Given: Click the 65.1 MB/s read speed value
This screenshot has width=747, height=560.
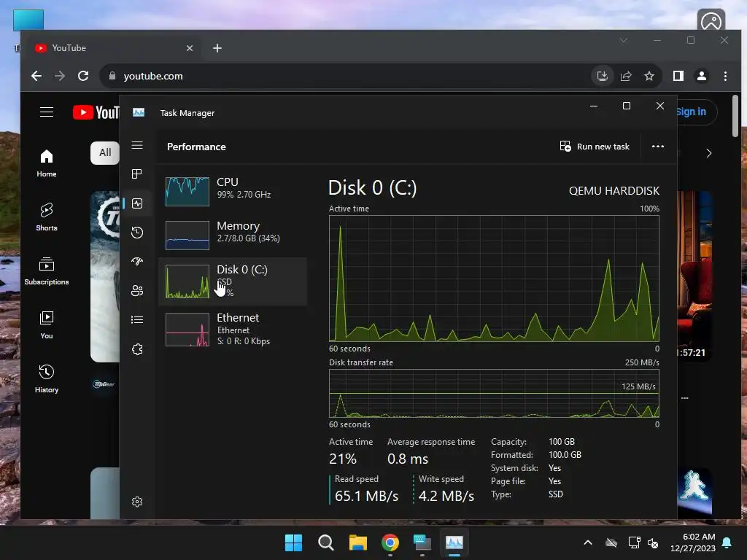Looking at the screenshot, I should (x=366, y=496).
